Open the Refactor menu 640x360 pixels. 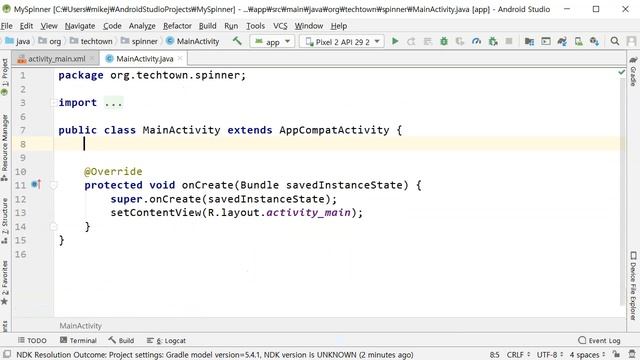177,26
